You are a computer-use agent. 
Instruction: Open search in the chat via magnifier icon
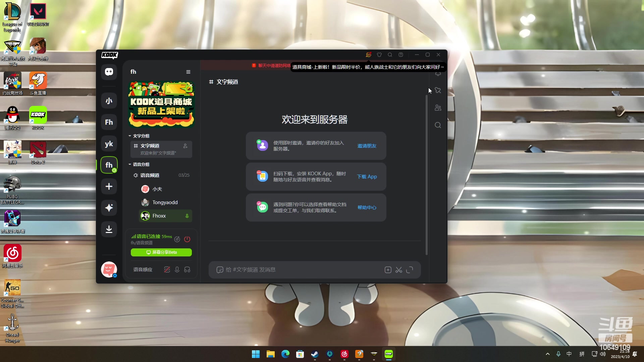(438, 125)
